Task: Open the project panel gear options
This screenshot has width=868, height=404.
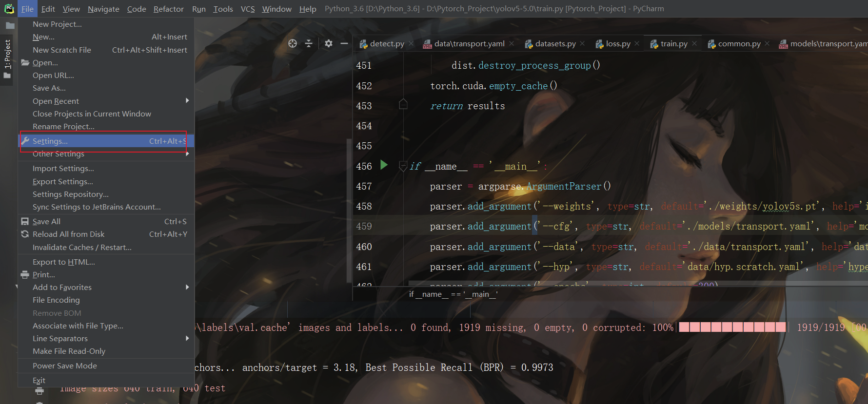Action: pos(329,43)
